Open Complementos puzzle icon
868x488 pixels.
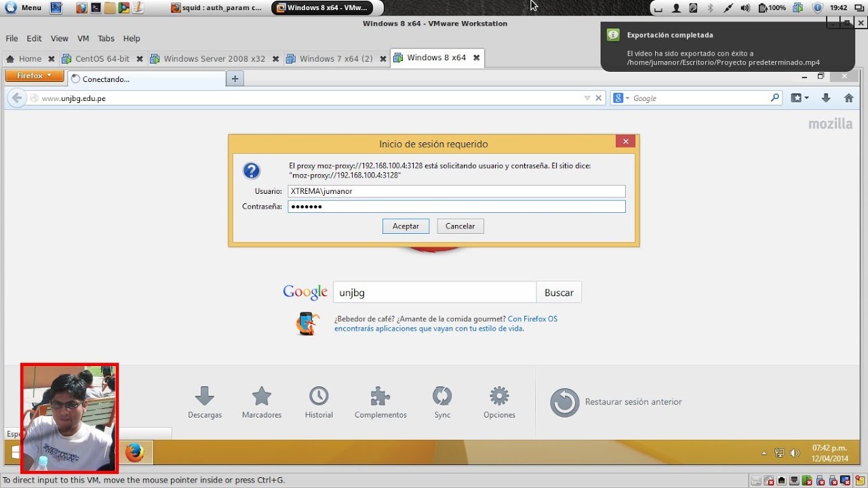click(380, 402)
